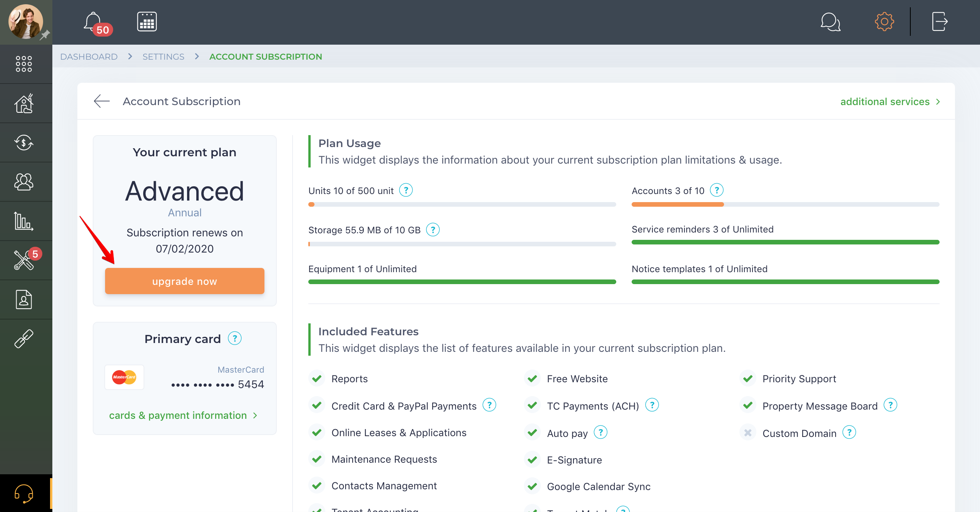The width and height of the screenshot is (980, 512).
Task: Click the renewal date '07/02/2020'
Action: coord(184,249)
